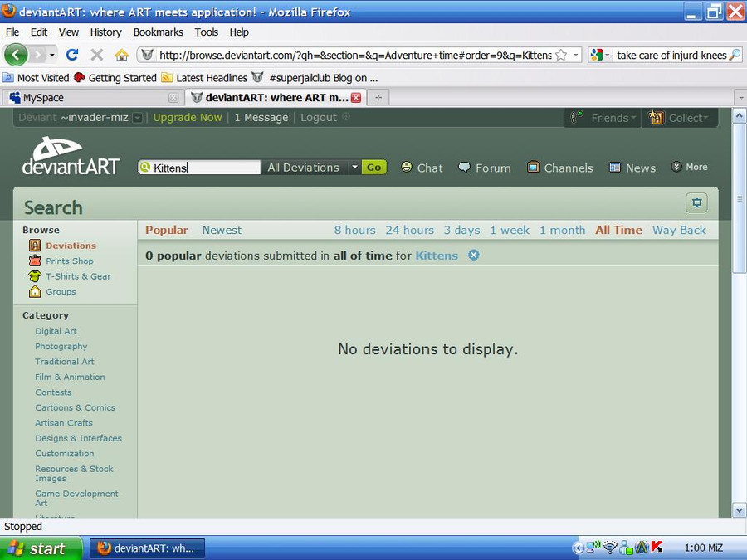The image size is (747, 560).
Task: Remove Kittens search term with X icon
Action: tap(474, 256)
